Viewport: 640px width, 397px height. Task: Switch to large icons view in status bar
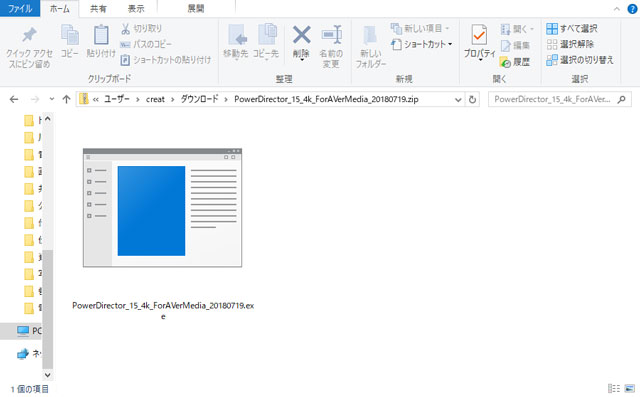629,388
